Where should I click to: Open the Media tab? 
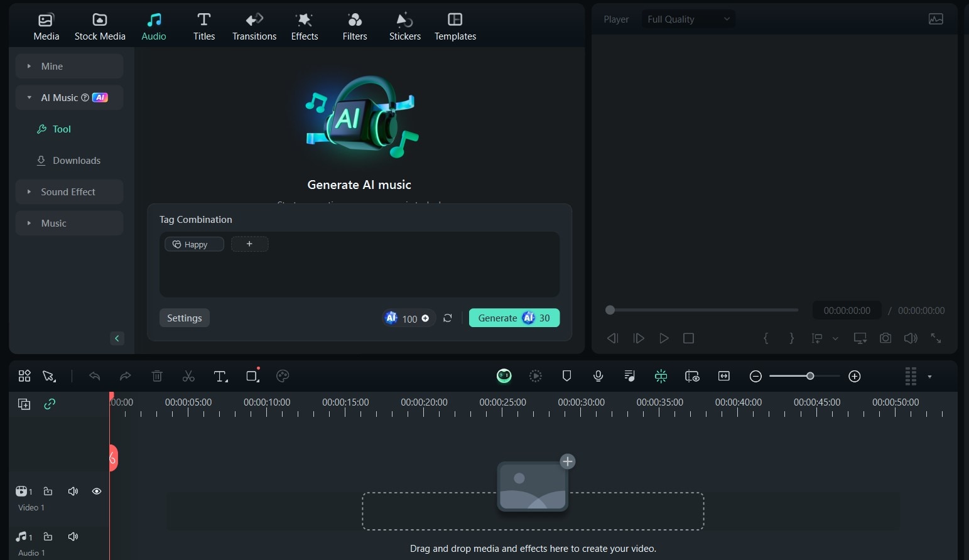point(46,27)
